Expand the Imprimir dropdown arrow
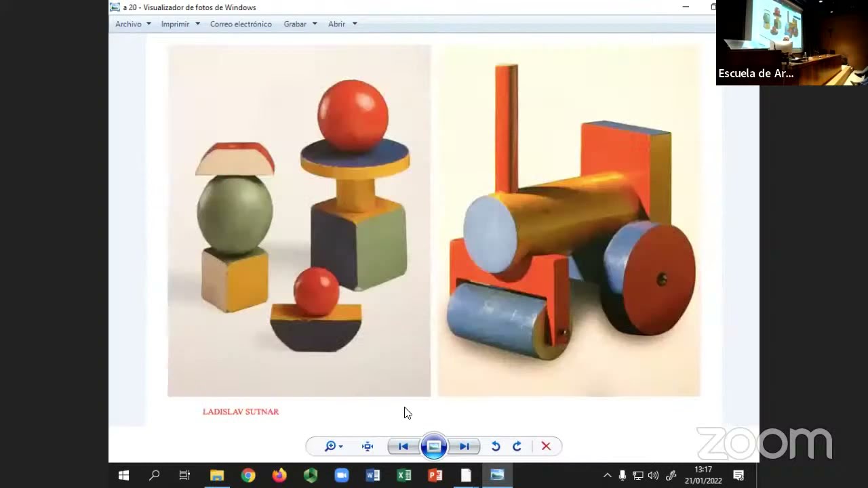868x488 pixels. click(197, 24)
